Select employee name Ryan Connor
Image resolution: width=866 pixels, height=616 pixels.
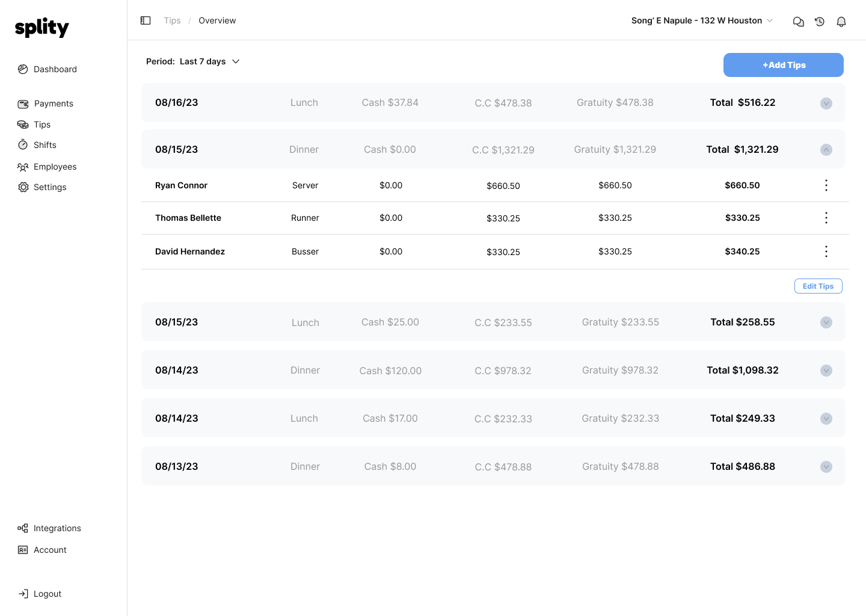click(181, 185)
